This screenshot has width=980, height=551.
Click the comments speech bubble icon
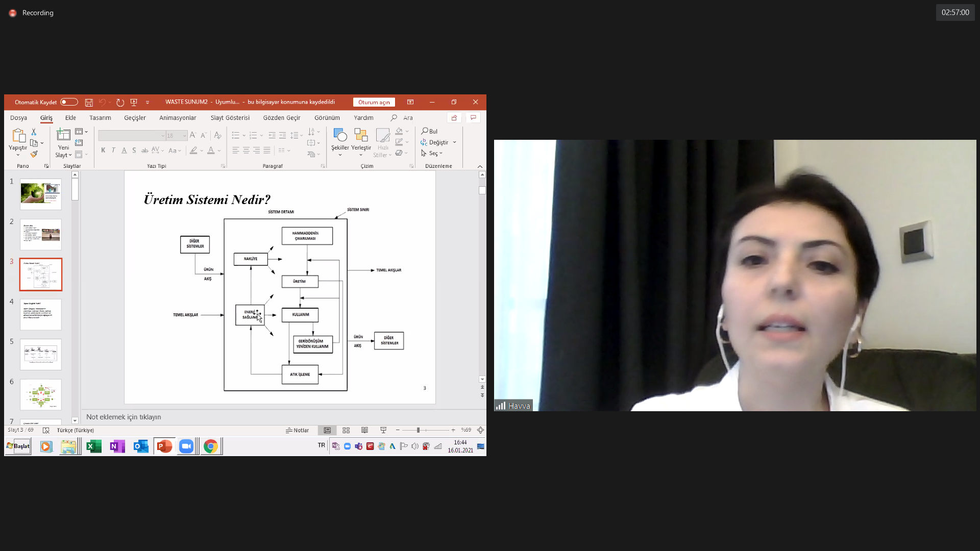click(x=473, y=118)
